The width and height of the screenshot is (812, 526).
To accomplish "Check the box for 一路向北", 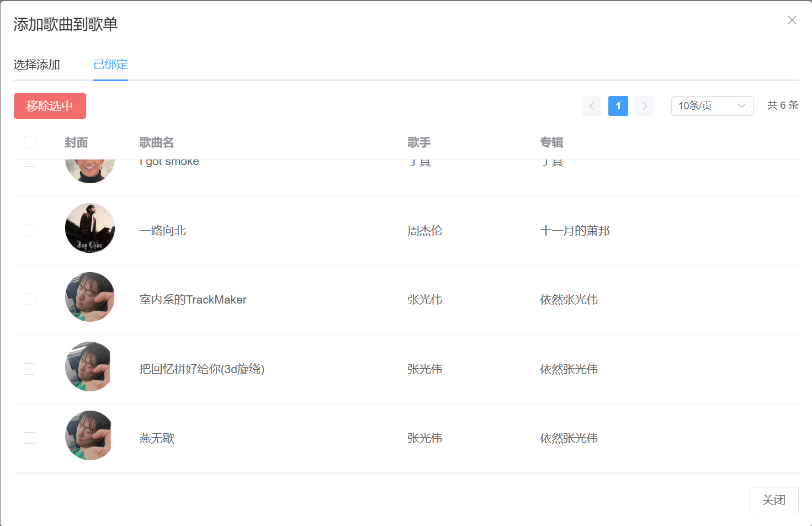I will 30,230.
